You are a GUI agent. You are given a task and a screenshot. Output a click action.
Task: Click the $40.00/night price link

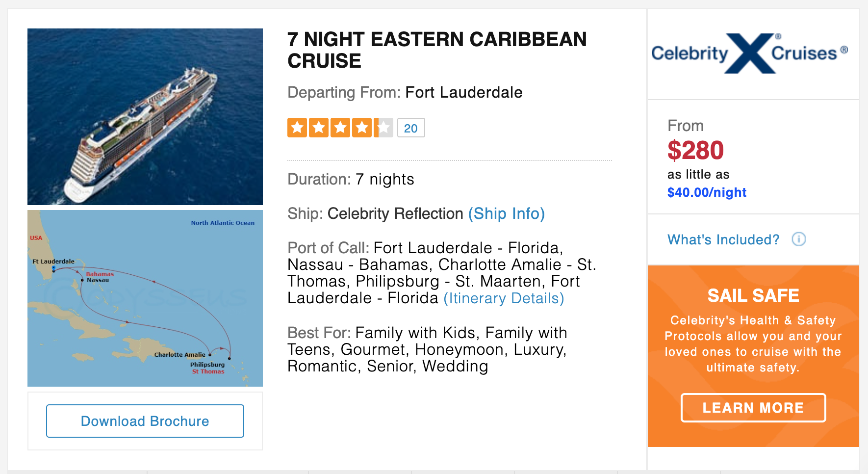click(x=707, y=192)
